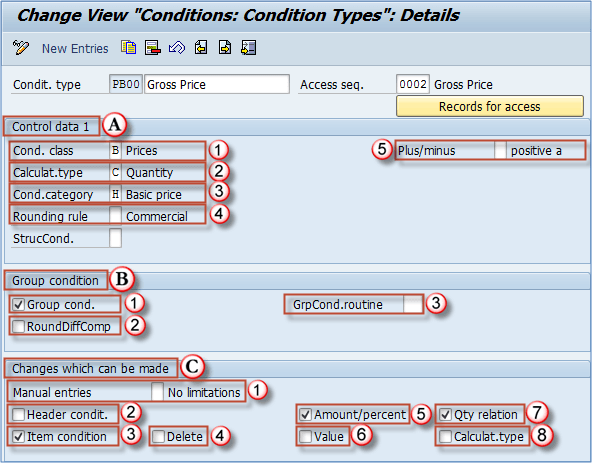Go to previous entry icon

click(201, 48)
